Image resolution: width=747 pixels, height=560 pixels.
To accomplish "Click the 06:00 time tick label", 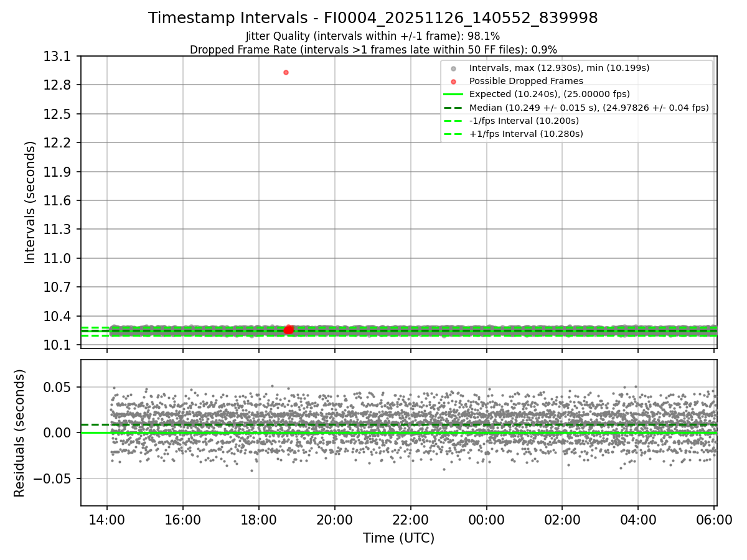I will 714,519.
